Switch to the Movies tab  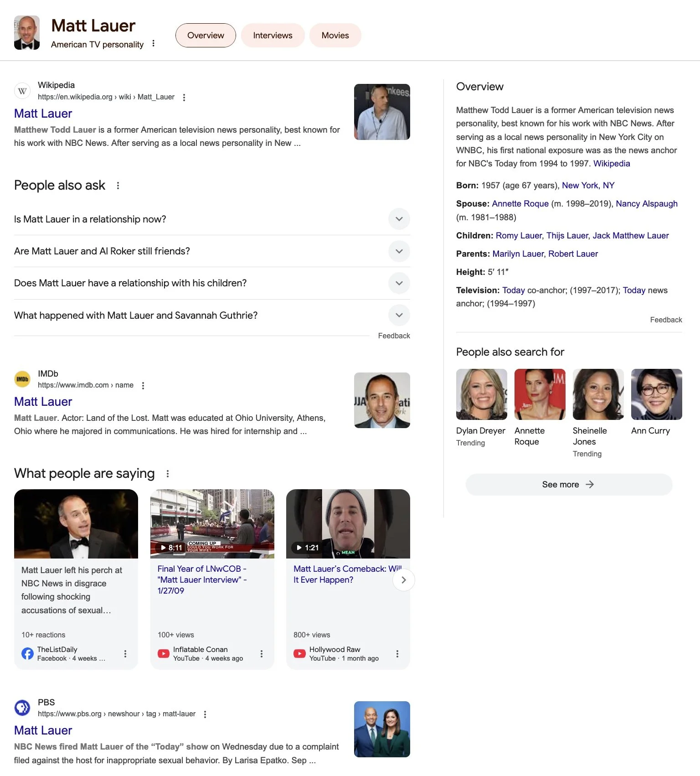click(x=335, y=36)
